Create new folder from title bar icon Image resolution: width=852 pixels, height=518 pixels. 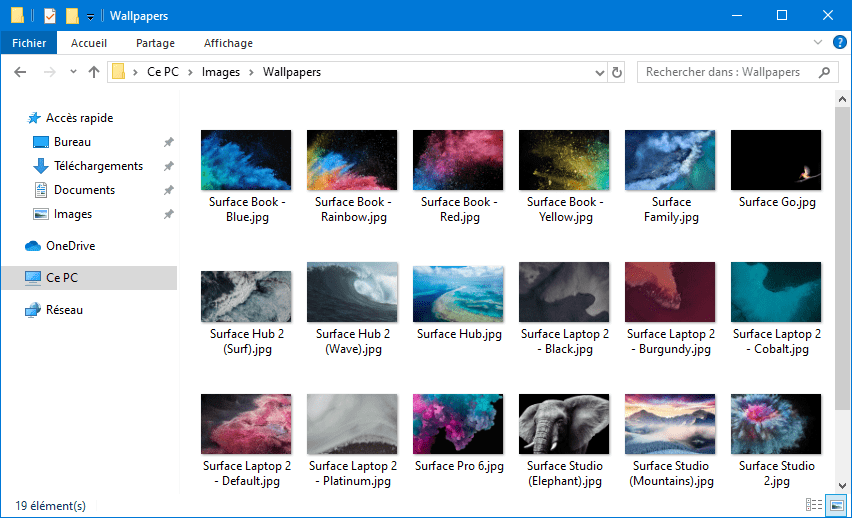(x=72, y=15)
